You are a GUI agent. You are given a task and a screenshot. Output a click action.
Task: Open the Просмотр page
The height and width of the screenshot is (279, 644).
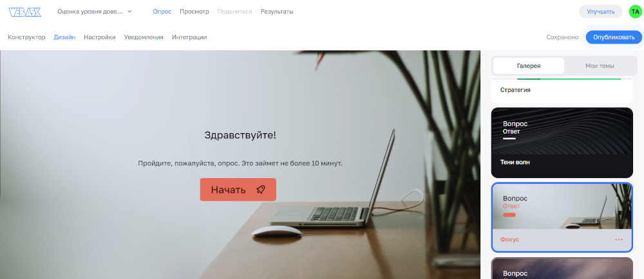coord(194,12)
